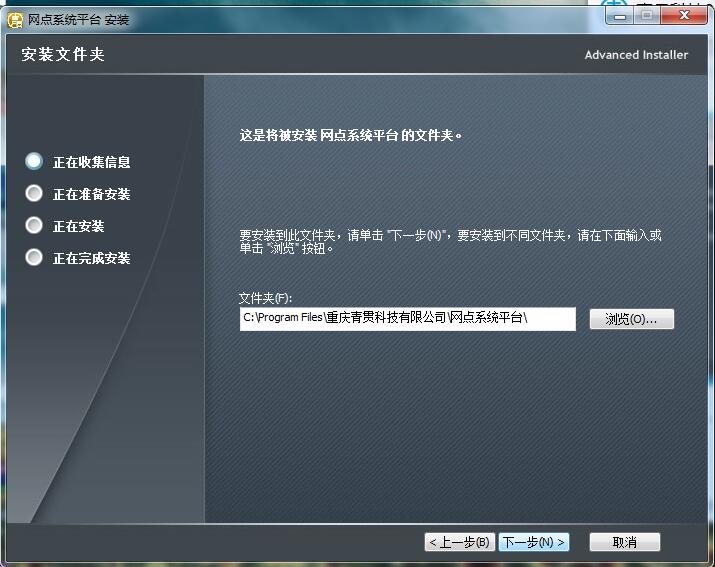This screenshot has width=715, height=567.
Task: Click inside the install folder path field
Action: pos(407,319)
